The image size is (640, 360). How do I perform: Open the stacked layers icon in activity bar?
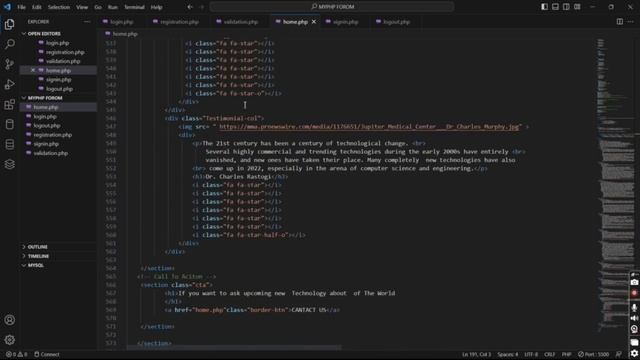point(9,164)
